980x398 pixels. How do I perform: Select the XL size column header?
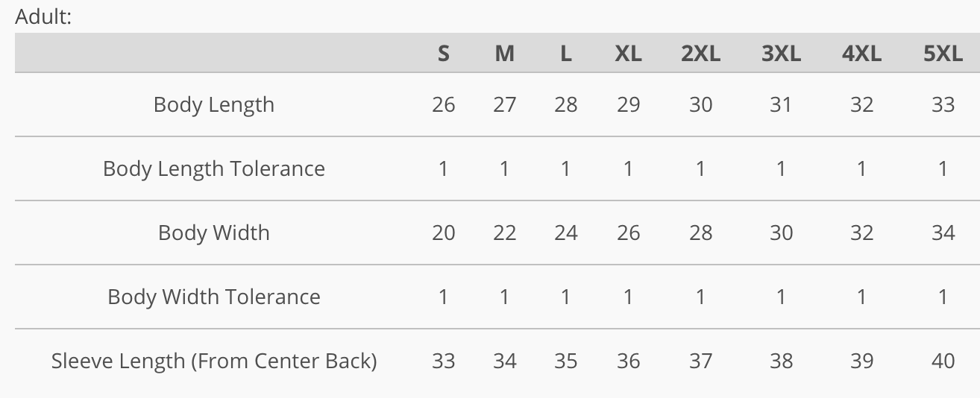tap(628, 54)
